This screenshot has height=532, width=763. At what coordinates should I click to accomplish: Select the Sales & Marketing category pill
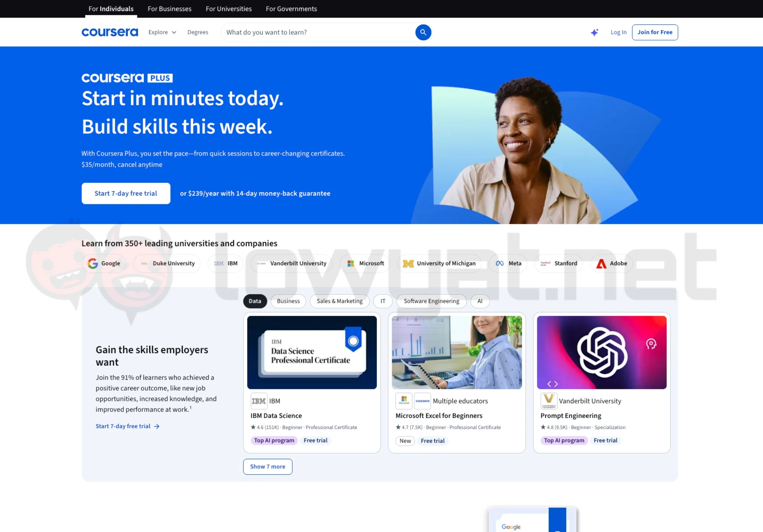click(x=340, y=301)
